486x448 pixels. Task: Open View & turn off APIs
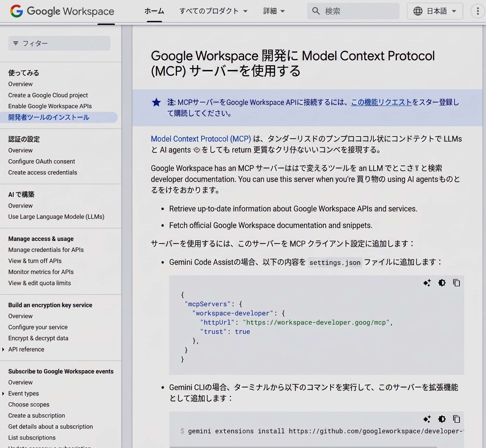point(35,261)
